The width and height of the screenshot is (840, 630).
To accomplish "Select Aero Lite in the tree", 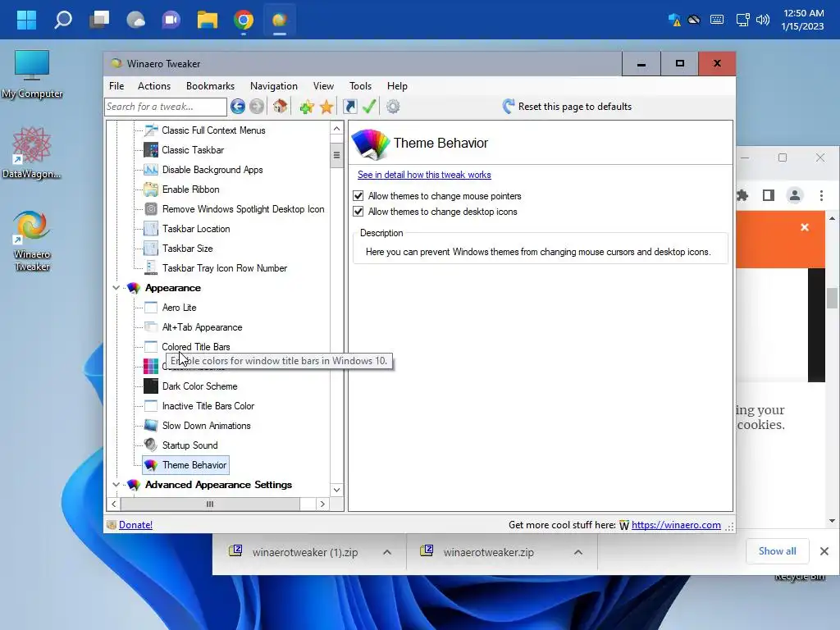I will (179, 308).
